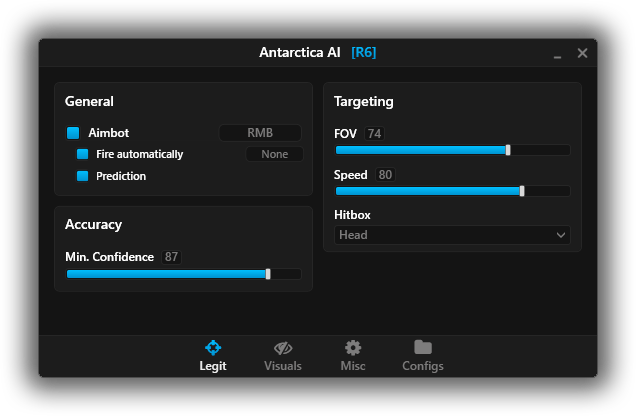Click the Speed slider handle

522,191
